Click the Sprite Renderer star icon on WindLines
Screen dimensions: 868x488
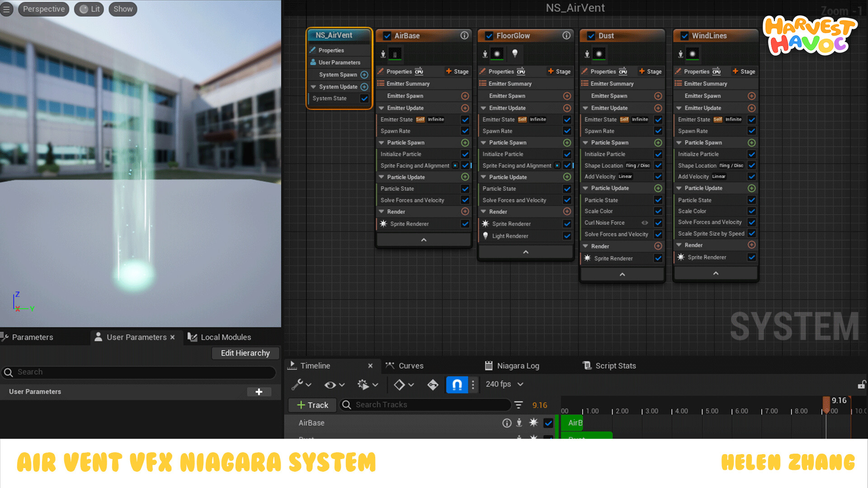pyautogui.click(x=681, y=257)
